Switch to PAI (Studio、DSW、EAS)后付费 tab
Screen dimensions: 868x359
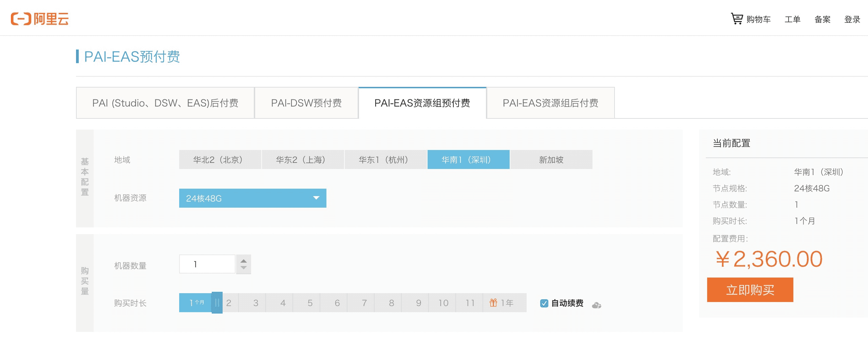point(165,103)
